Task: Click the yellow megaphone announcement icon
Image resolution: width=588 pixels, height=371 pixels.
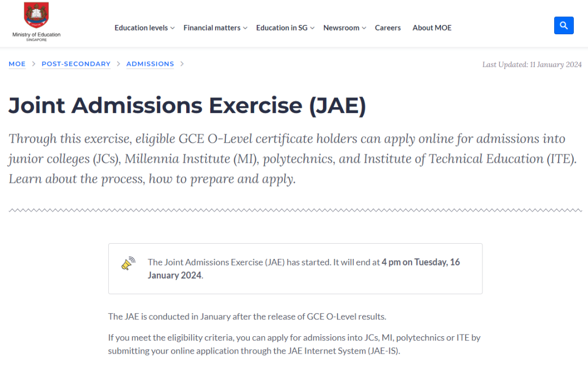Action: pos(128,263)
